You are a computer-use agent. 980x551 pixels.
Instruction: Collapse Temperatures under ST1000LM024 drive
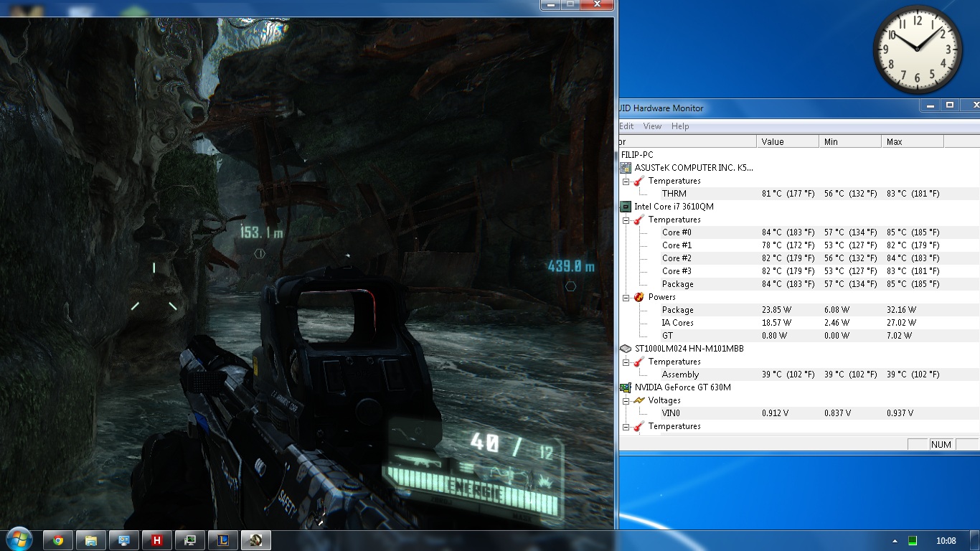[x=626, y=362]
